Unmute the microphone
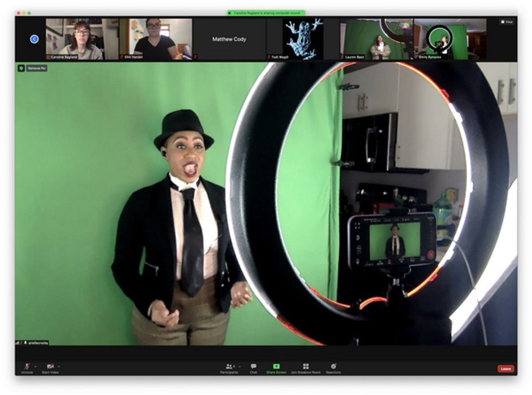Image resolution: width=532 pixels, height=395 pixels. pyautogui.click(x=27, y=367)
